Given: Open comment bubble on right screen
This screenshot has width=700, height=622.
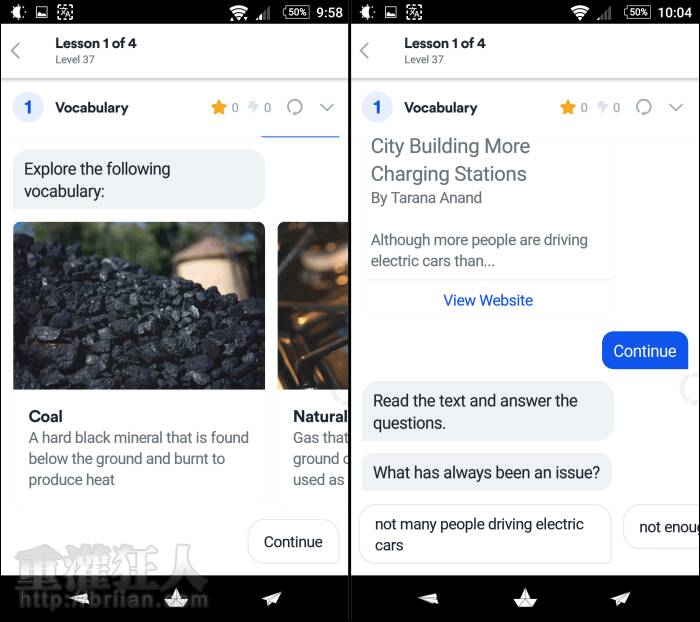Looking at the screenshot, I should coord(644,107).
